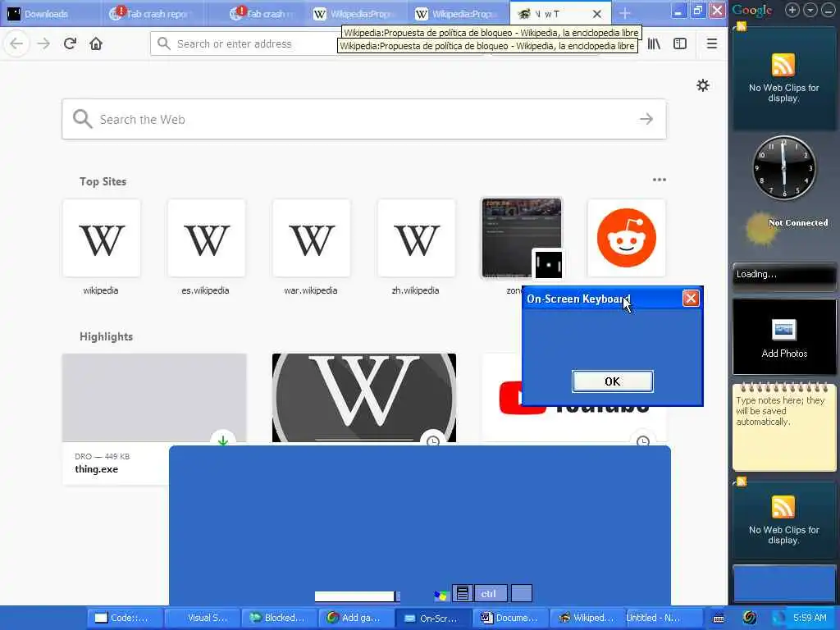Open Visual S... taskbar button

point(202,618)
